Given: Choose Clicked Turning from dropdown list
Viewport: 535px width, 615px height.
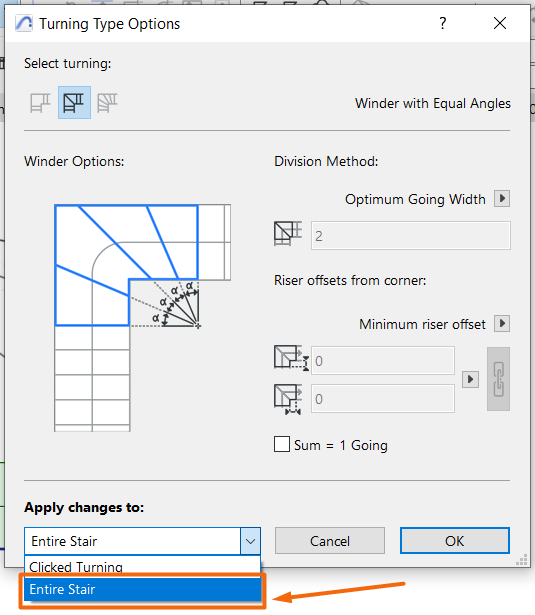Looking at the screenshot, I should (x=142, y=566).
